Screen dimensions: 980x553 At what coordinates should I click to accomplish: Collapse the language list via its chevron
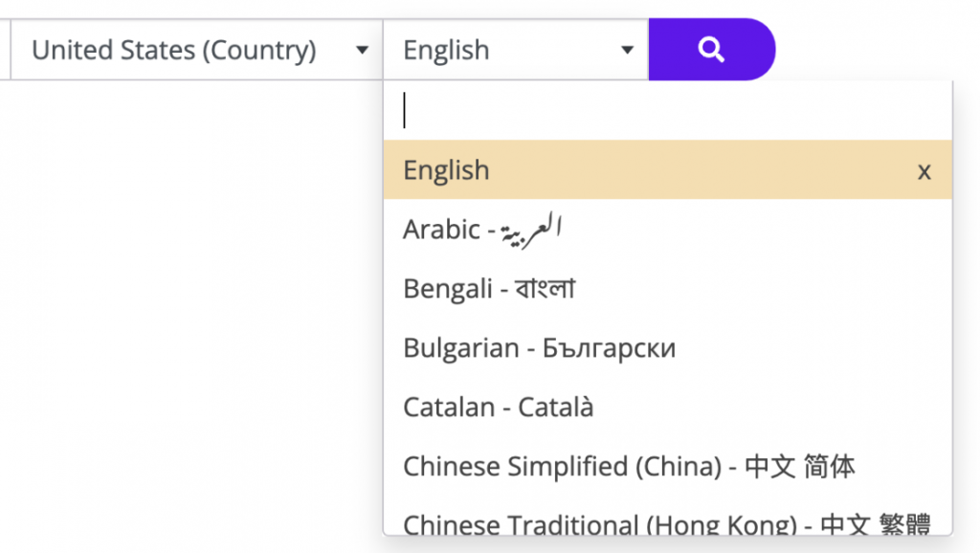(627, 50)
